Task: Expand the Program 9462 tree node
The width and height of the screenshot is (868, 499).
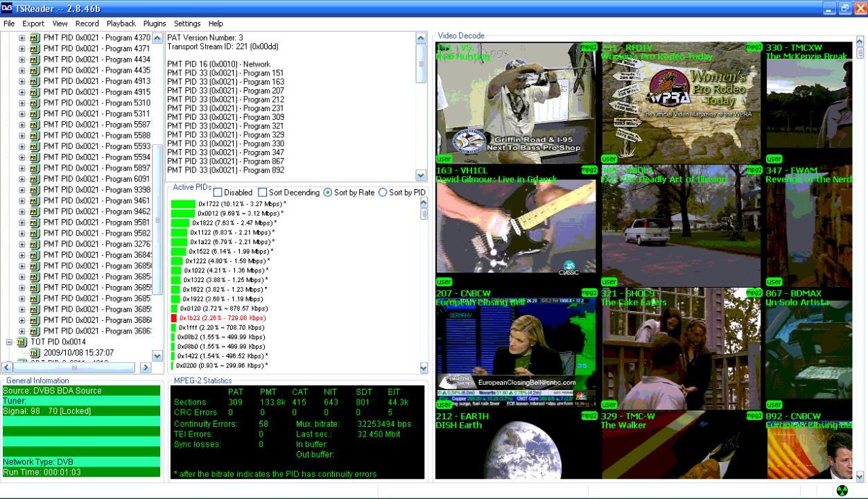Action: (x=21, y=211)
